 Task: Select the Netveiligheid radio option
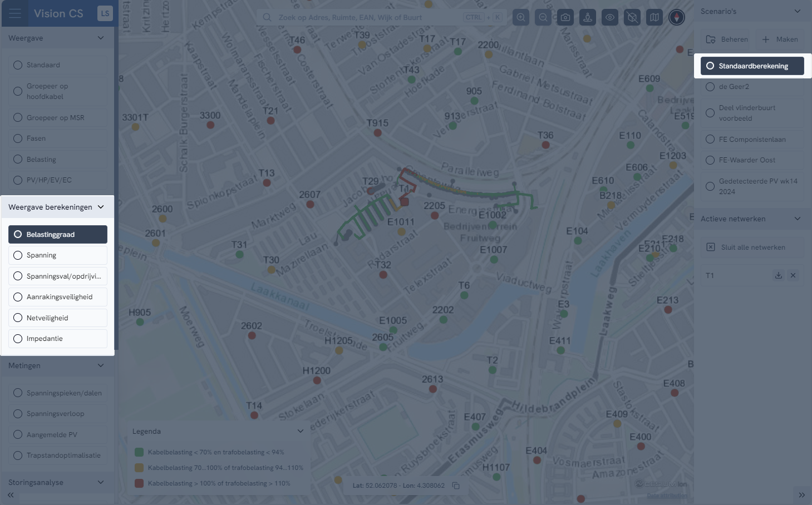click(x=58, y=318)
